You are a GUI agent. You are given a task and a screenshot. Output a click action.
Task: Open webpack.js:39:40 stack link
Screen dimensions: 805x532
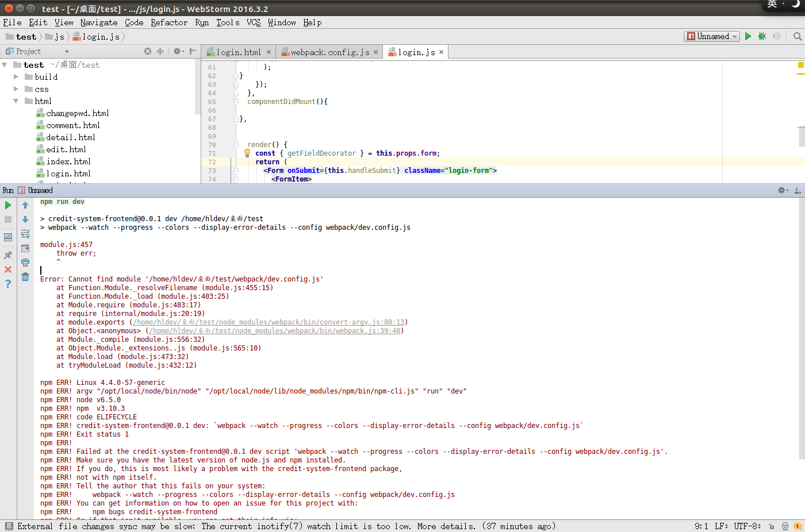275,331
